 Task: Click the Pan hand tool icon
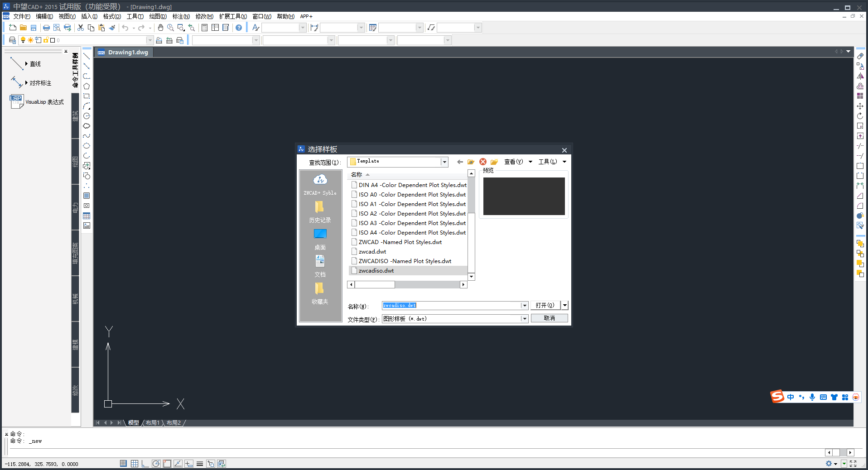tap(160, 28)
